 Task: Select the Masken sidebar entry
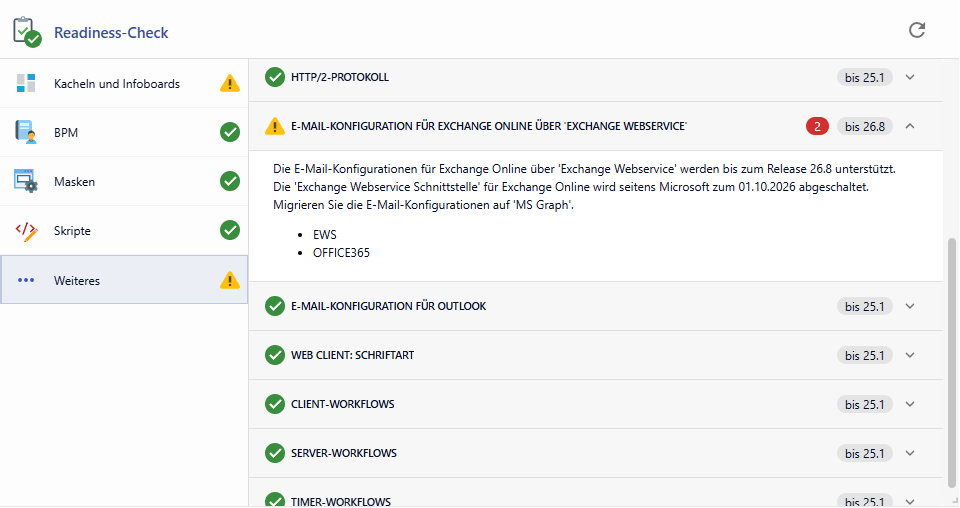click(x=74, y=182)
